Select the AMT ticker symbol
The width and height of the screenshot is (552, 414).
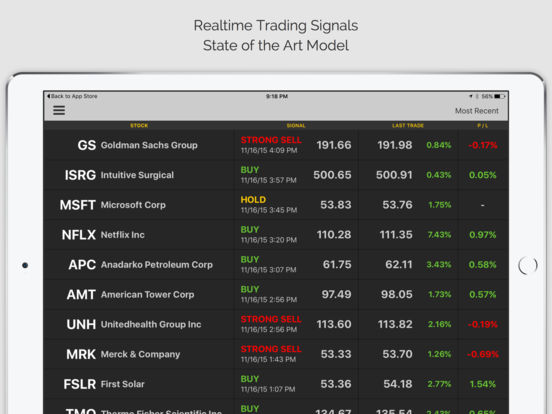pyautogui.click(x=81, y=295)
